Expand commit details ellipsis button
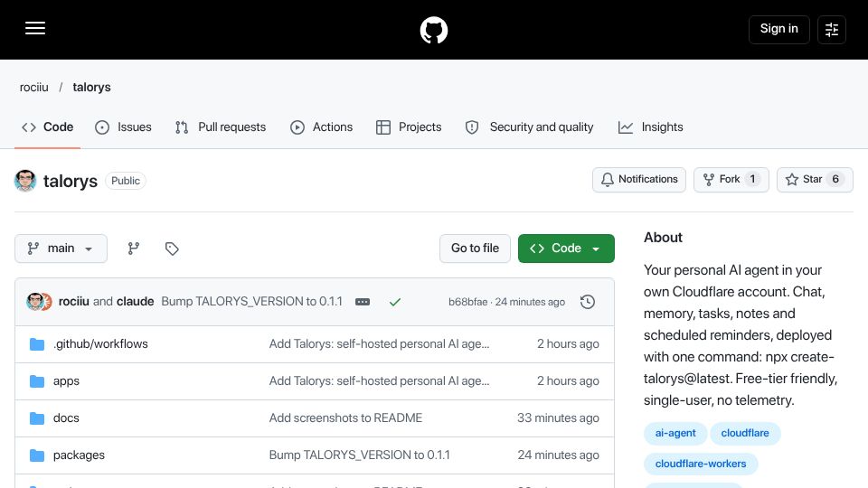 363,302
